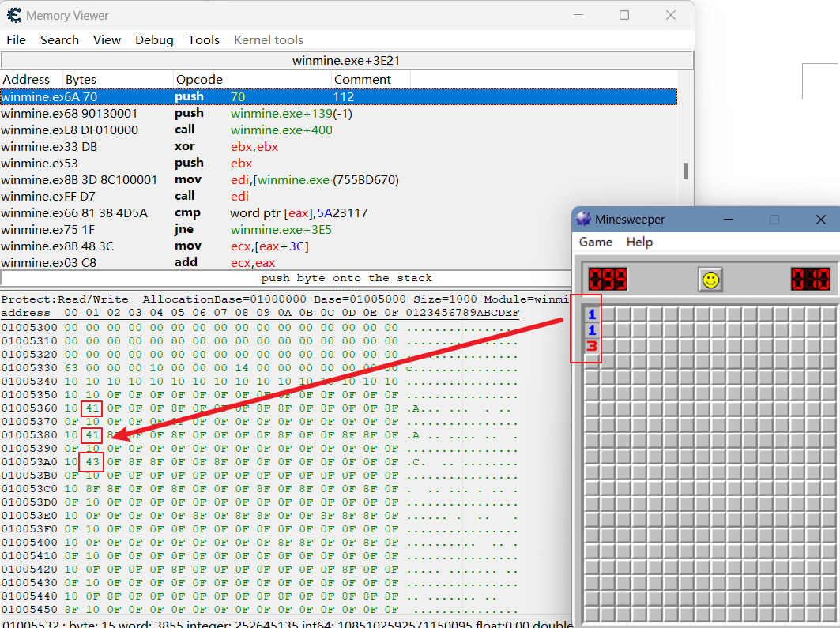840x628 pixels.
Task: Open the Tools menu
Action: [203, 39]
